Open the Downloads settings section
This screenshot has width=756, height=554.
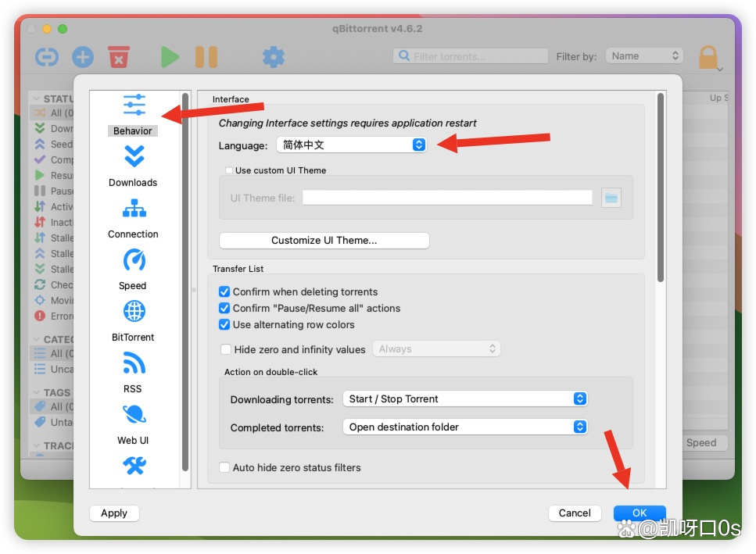(x=133, y=166)
